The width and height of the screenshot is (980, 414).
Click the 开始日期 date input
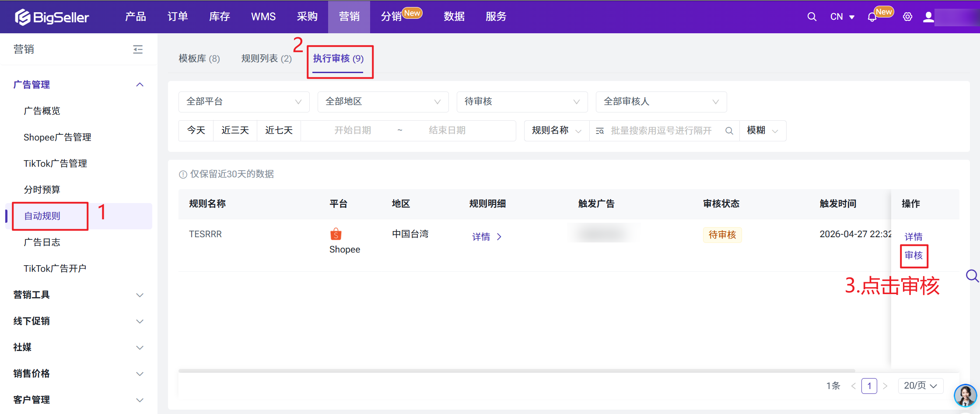click(353, 130)
